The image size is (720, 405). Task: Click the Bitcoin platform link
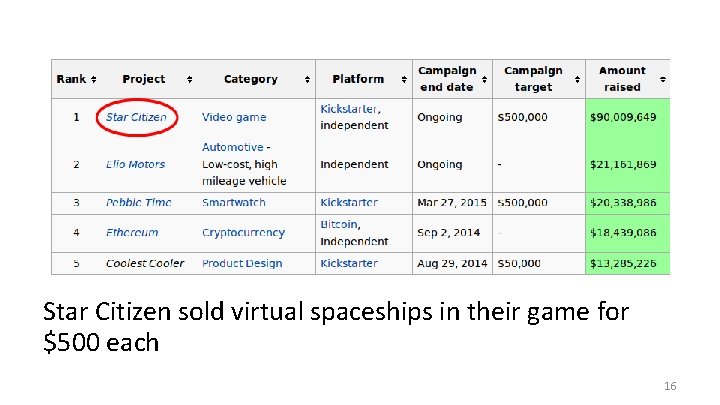[x=339, y=224]
